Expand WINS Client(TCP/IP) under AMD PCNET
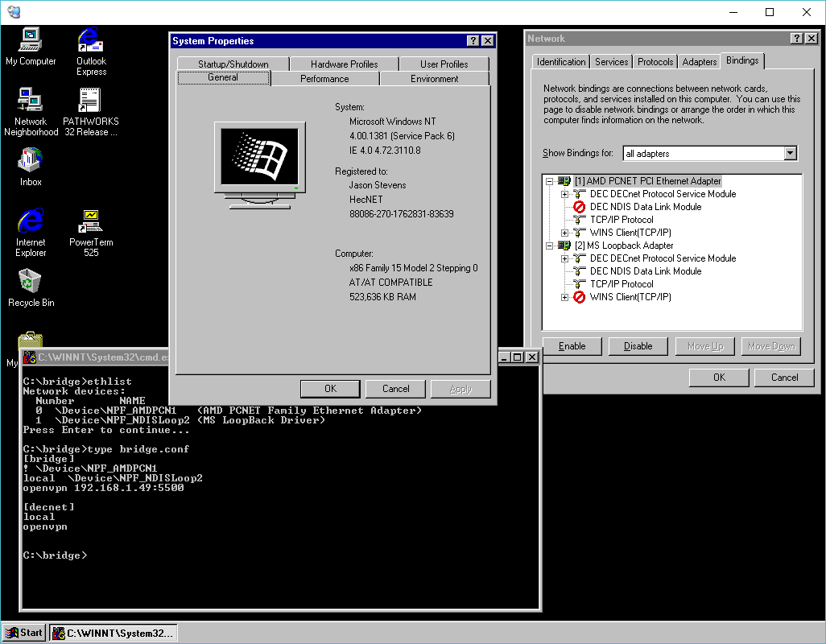826x644 pixels. 564,233
